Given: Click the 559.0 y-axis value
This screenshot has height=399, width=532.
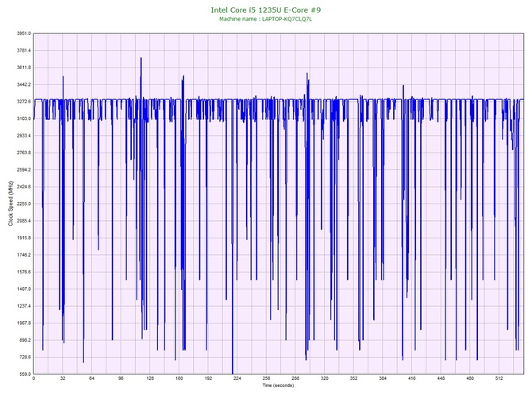Looking at the screenshot, I should point(25,374).
